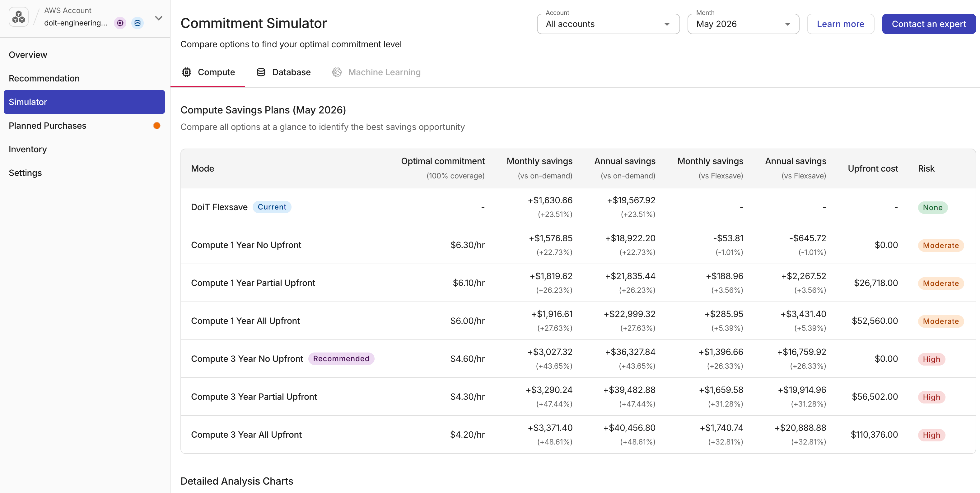Click the Risk column header
This screenshot has height=493, width=980.
tap(926, 169)
